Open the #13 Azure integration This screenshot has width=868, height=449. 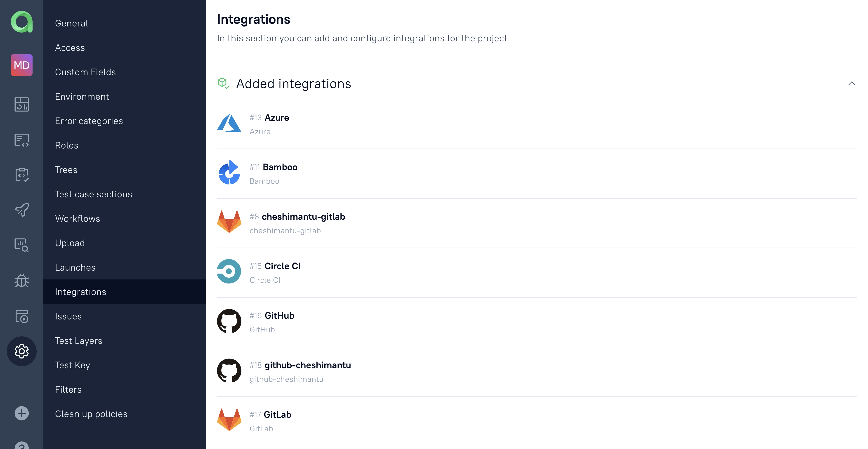pyautogui.click(x=277, y=118)
